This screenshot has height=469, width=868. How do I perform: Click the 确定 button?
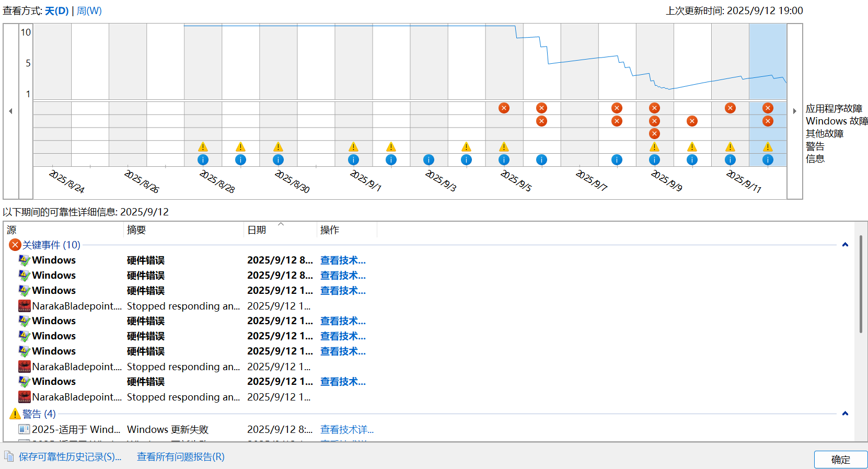[x=840, y=460]
